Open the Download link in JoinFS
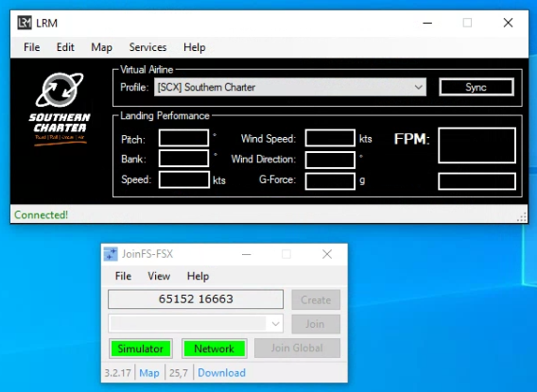Viewport: 537px width, 392px height. tap(221, 372)
